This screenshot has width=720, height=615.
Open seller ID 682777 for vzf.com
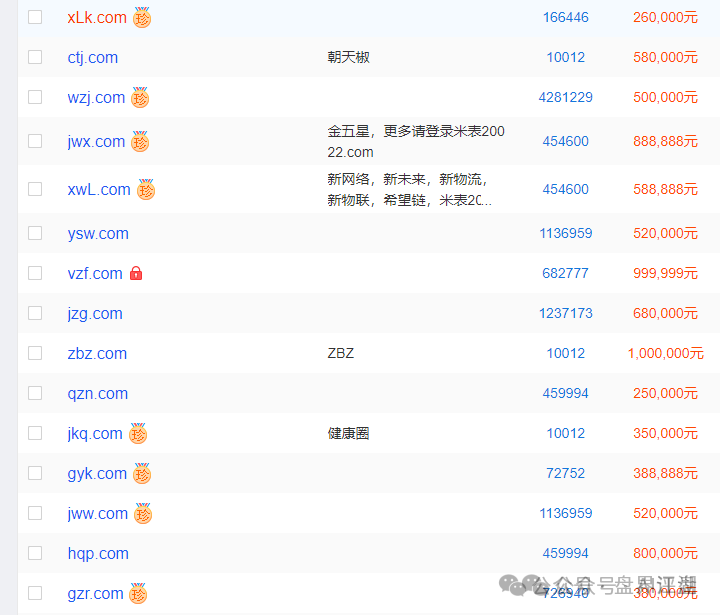pyautogui.click(x=565, y=273)
